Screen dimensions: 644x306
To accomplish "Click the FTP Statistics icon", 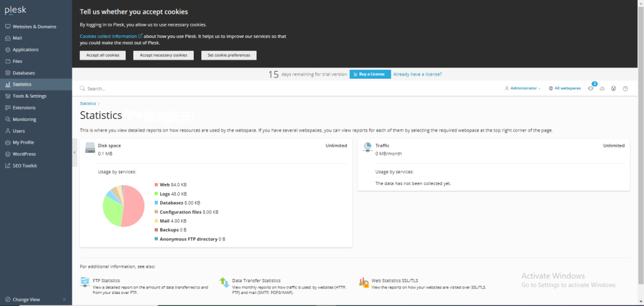I will pos(85,282).
